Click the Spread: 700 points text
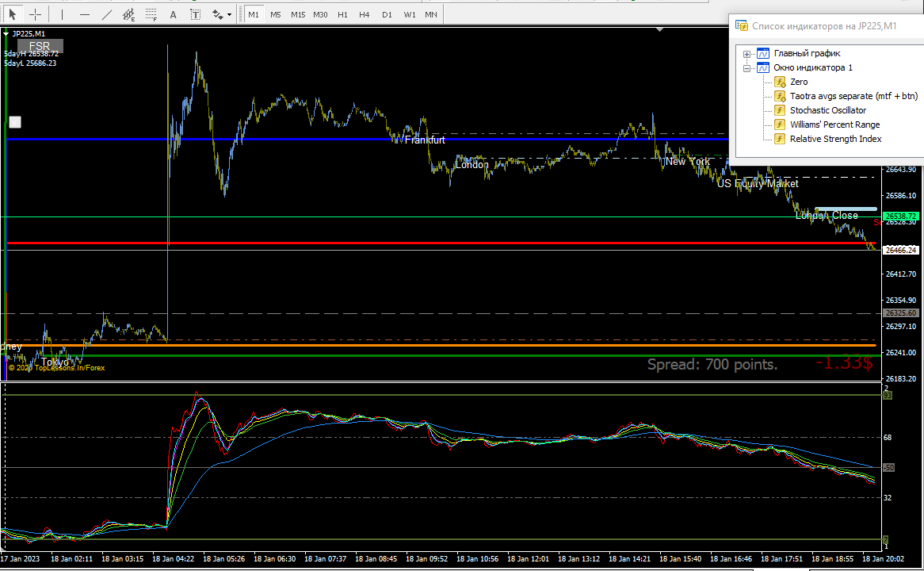This screenshot has height=571, width=924. (x=712, y=365)
